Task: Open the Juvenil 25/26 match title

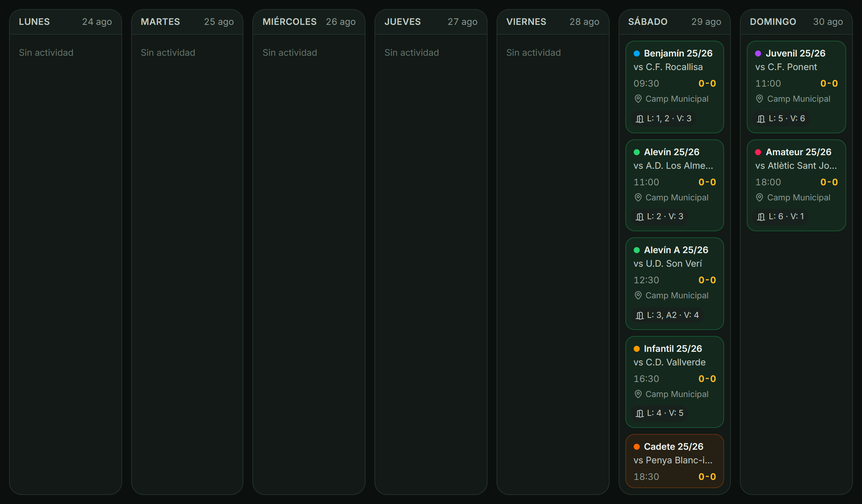Action: tap(796, 53)
